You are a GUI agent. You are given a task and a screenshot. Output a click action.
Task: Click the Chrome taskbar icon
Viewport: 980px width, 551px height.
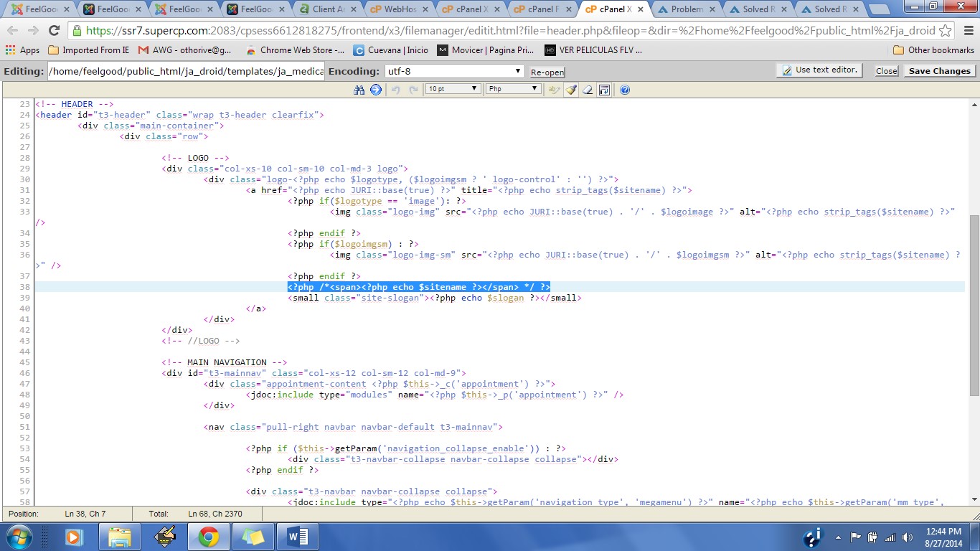(x=209, y=537)
